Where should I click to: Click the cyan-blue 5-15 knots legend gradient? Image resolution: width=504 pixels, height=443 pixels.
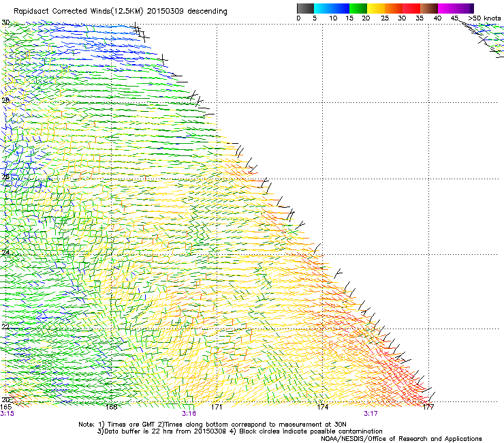click(332, 8)
